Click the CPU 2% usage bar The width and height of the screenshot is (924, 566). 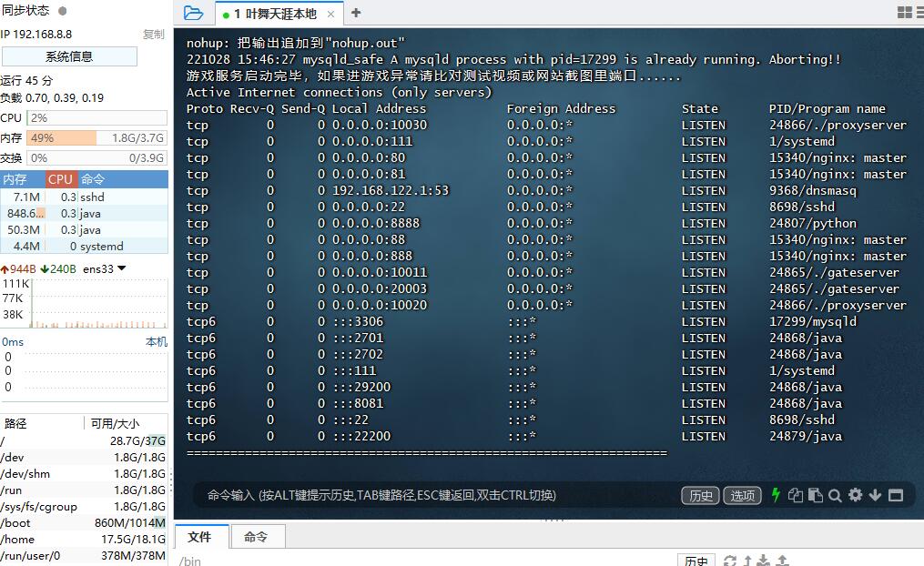97,117
